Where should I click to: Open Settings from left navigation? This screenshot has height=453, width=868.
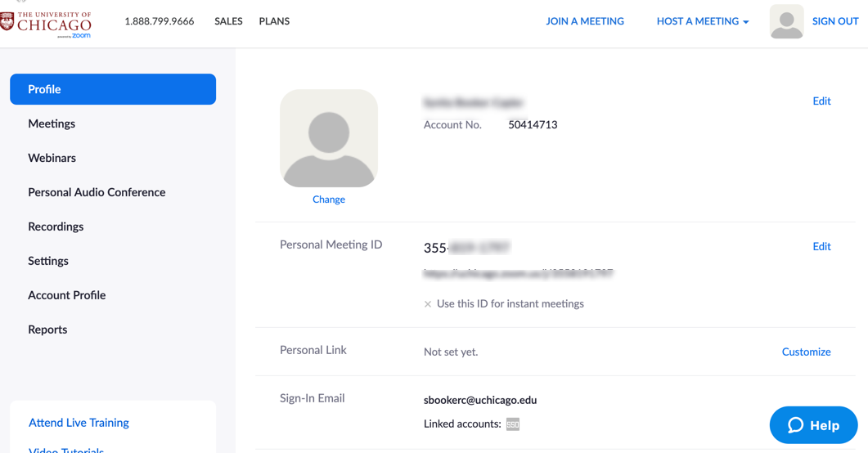pos(48,261)
